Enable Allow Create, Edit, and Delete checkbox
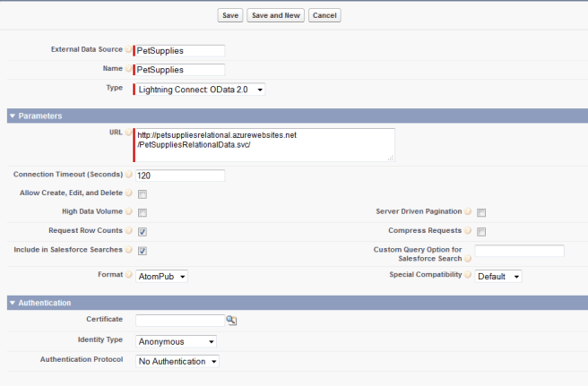Screen dimensions: 588x386 [143, 193]
